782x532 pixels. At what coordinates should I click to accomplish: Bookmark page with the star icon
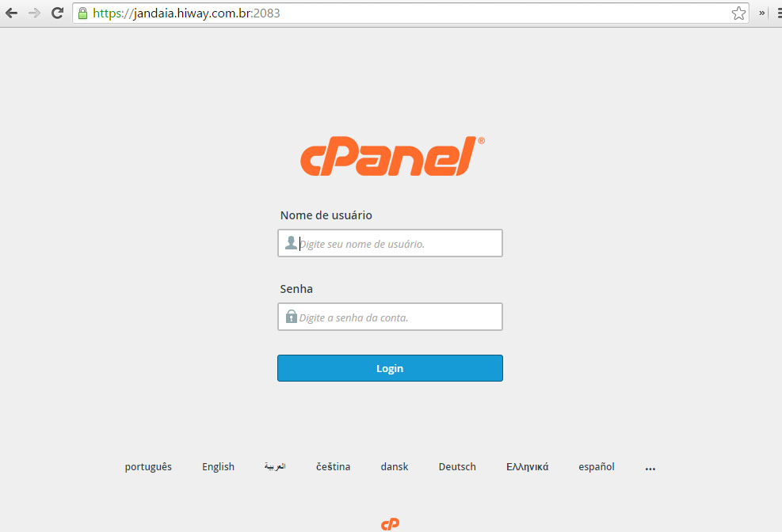(x=738, y=13)
